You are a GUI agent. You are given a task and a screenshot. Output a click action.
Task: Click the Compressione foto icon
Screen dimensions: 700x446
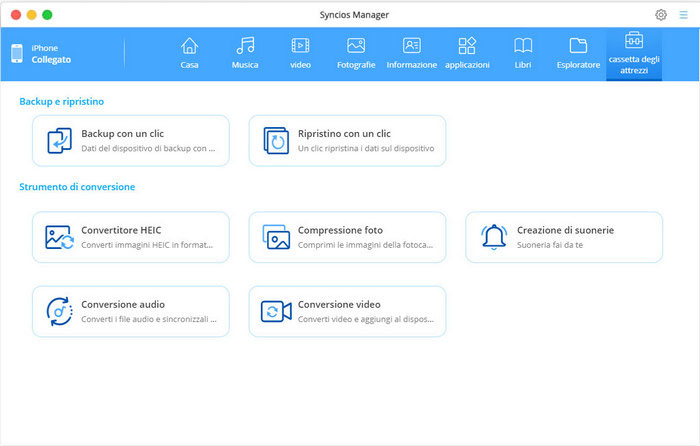coord(276,237)
